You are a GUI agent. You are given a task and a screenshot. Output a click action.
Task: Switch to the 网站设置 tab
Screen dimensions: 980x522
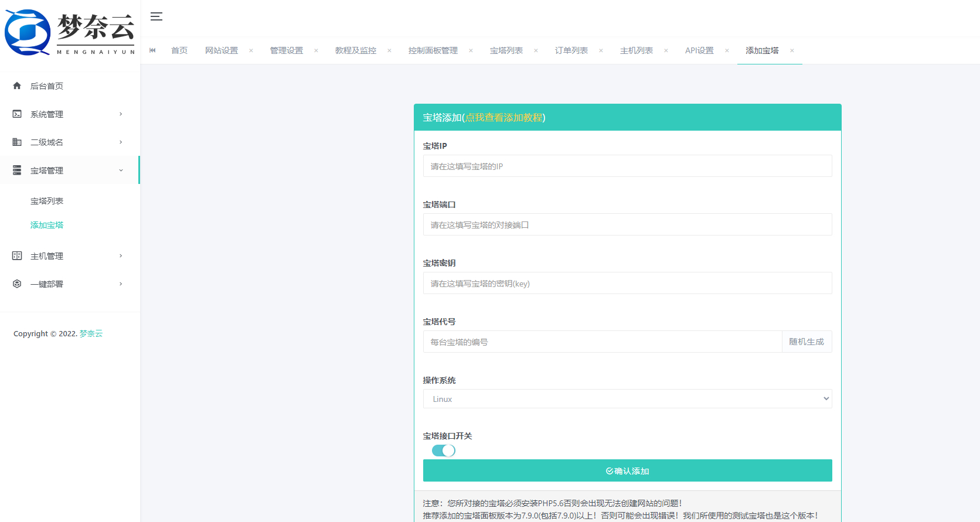coord(222,50)
